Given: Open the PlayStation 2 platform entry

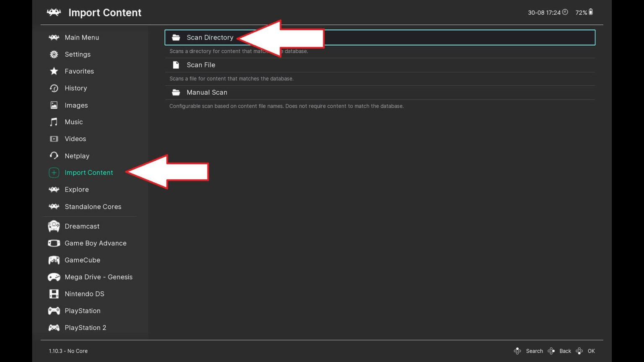Looking at the screenshot, I should pyautogui.click(x=86, y=327).
